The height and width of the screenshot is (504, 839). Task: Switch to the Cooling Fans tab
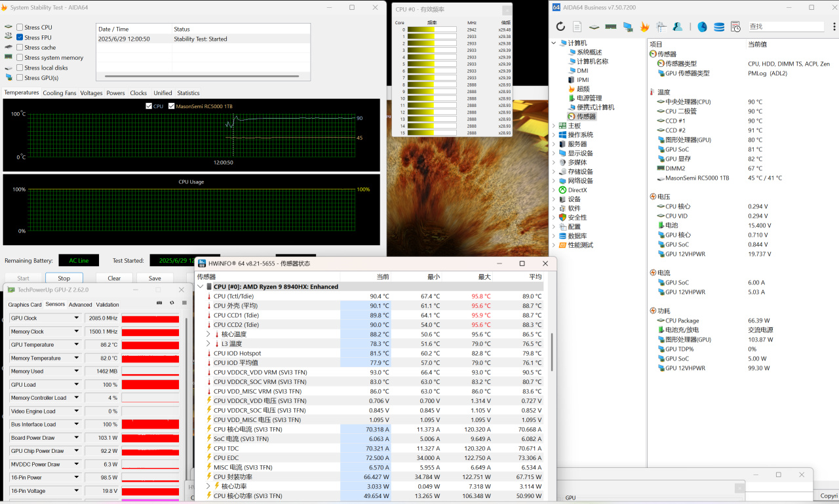click(x=60, y=93)
